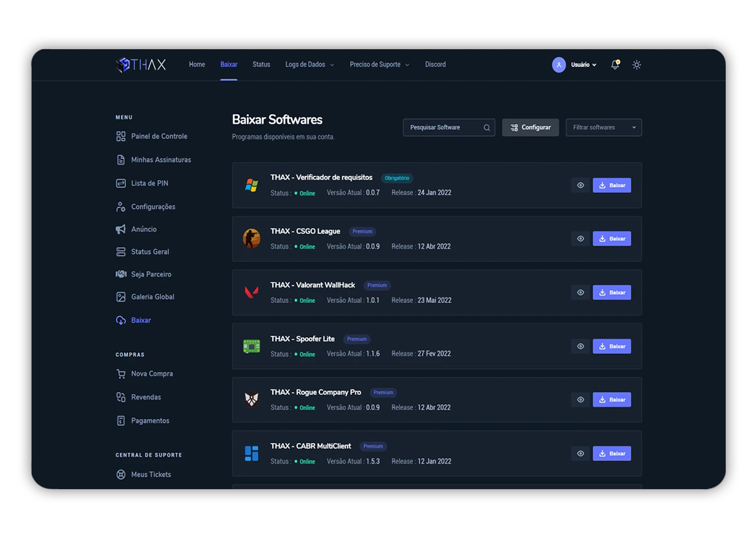
Task: Toggle eye view for Verificador de requisitos
Action: (580, 185)
